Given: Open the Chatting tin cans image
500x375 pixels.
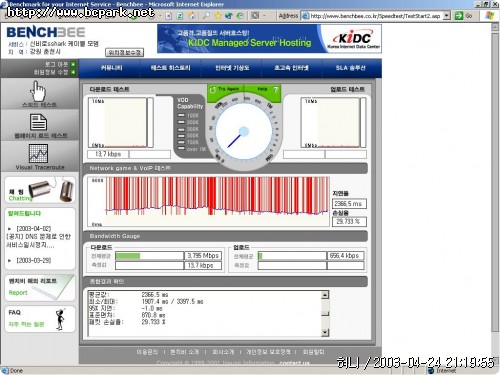Looking at the screenshot, I should [x=51, y=190].
